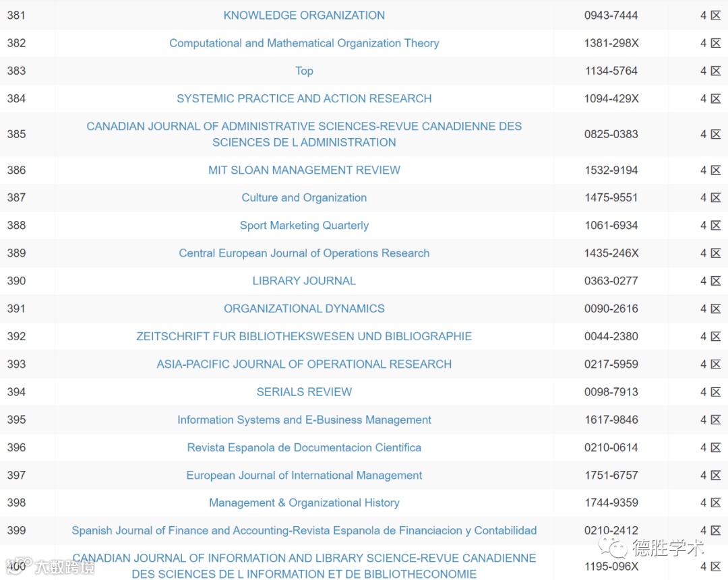Select ISSN 0210-2412
The height and width of the screenshot is (580, 728).
pos(611,531)
